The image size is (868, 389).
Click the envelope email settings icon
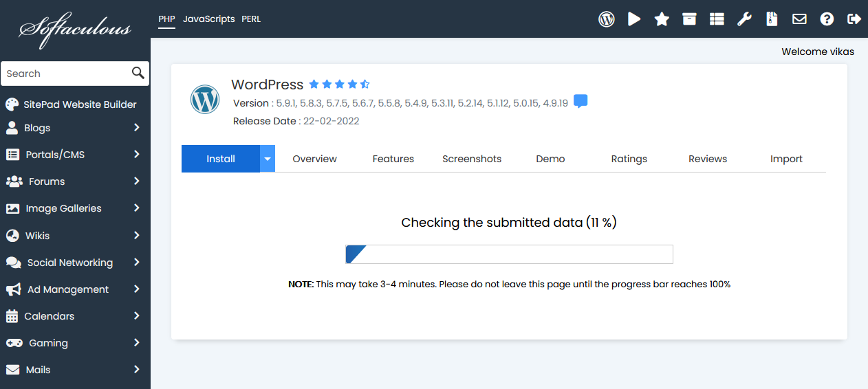(x=799, y=19)
